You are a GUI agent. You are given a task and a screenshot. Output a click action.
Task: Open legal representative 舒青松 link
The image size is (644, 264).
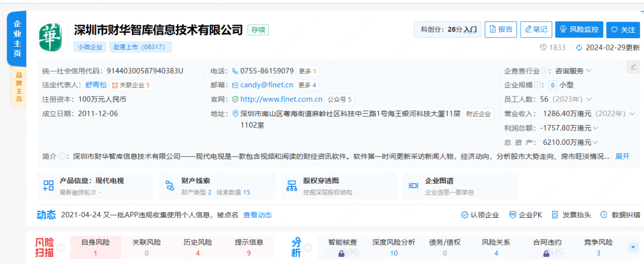coord(96,85)
